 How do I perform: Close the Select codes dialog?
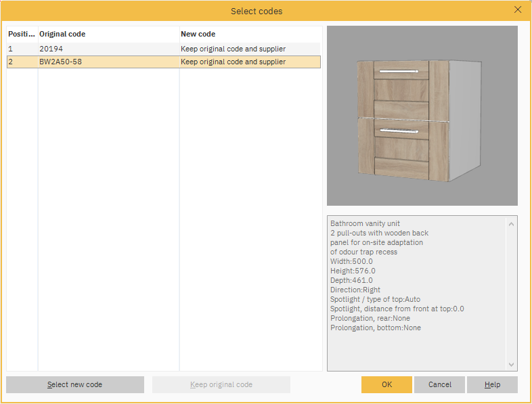pyautogui.click(x=518, y=10)
